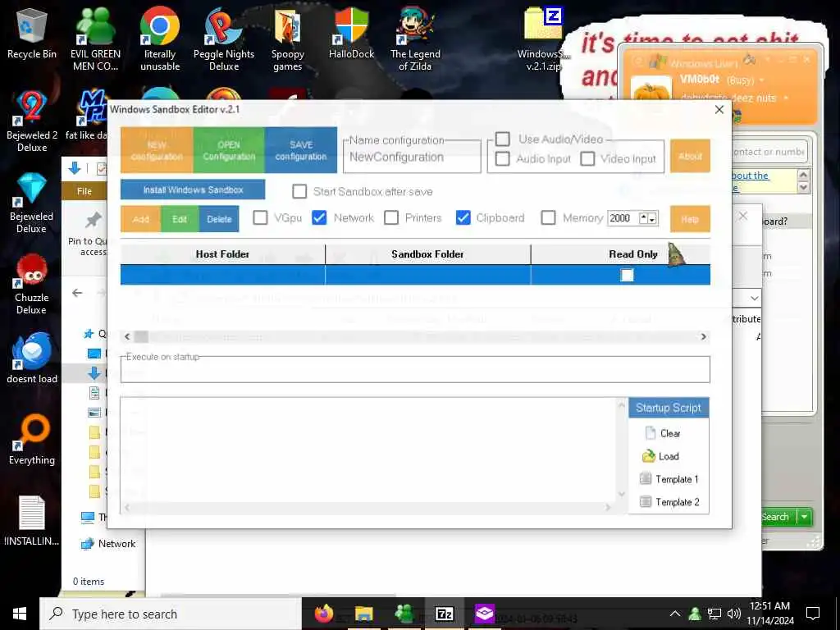Load startup script Template 1
Viewport: 840px width, 630px height.
point(669,479)
